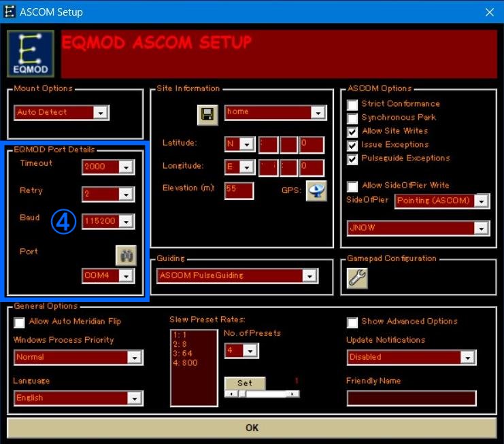Enable Strict Conformance checkbox

coord(352,105)
